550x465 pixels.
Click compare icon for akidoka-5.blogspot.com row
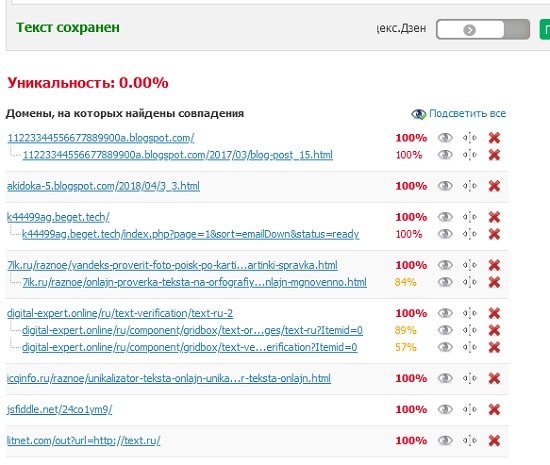pyautogui.click(x=470, y=186)
